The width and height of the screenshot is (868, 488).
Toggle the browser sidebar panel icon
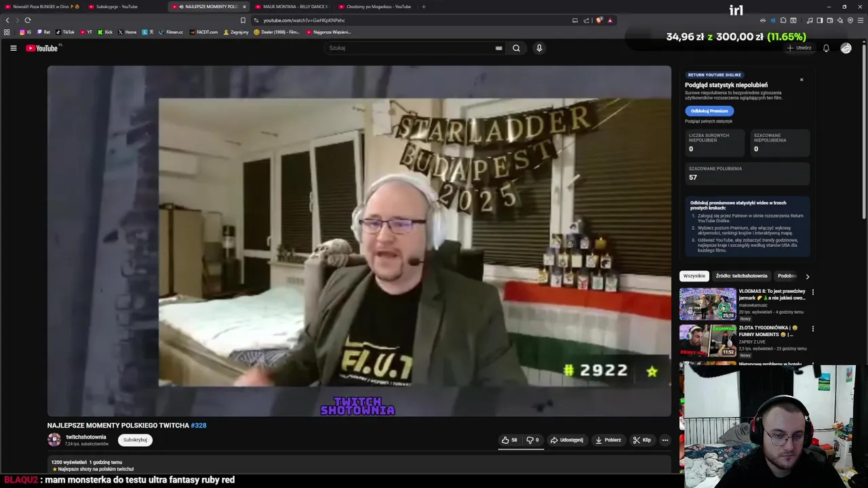(819, 20)
